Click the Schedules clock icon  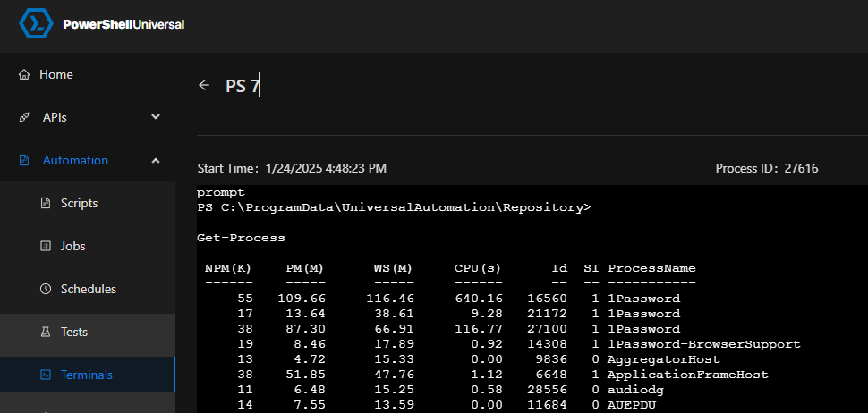(46, 290)
